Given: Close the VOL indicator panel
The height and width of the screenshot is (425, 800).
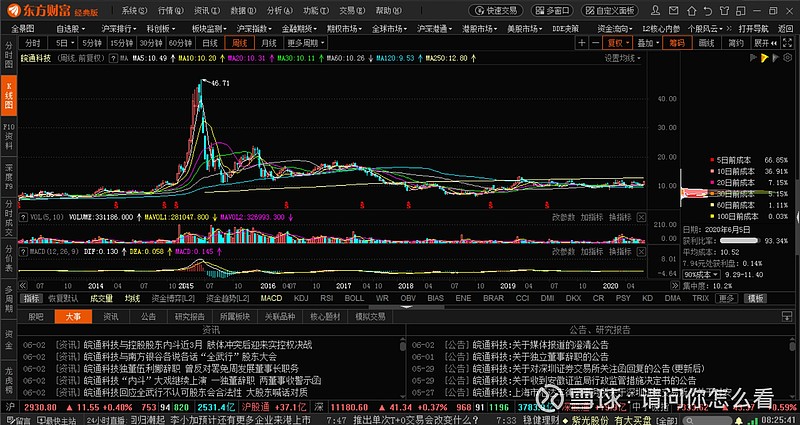Looking at the screenshot, I should [641, 217].
